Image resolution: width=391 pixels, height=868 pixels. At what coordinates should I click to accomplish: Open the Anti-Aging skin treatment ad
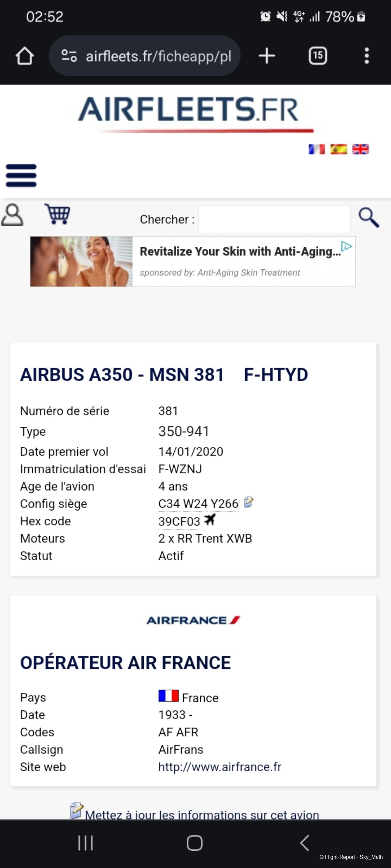[193, 261]
